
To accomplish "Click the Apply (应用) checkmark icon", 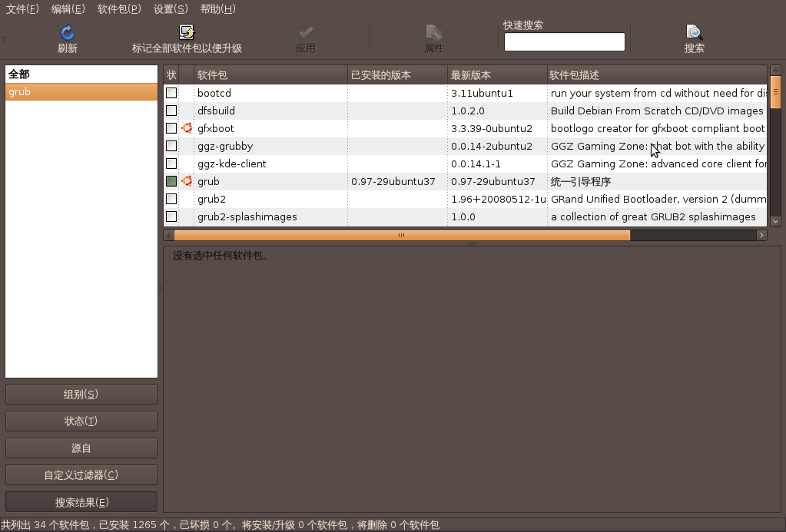I will pyautogui.click(x=305, y=32).
